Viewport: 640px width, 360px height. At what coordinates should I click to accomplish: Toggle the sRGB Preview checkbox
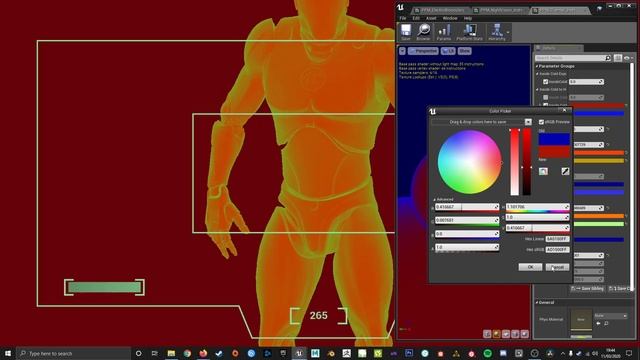point(541,122)
